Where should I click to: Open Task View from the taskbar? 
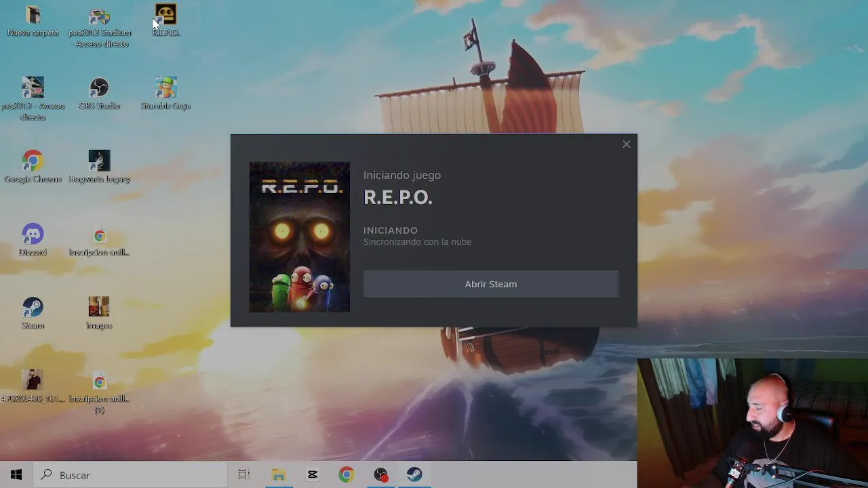[x=244, y=474]
